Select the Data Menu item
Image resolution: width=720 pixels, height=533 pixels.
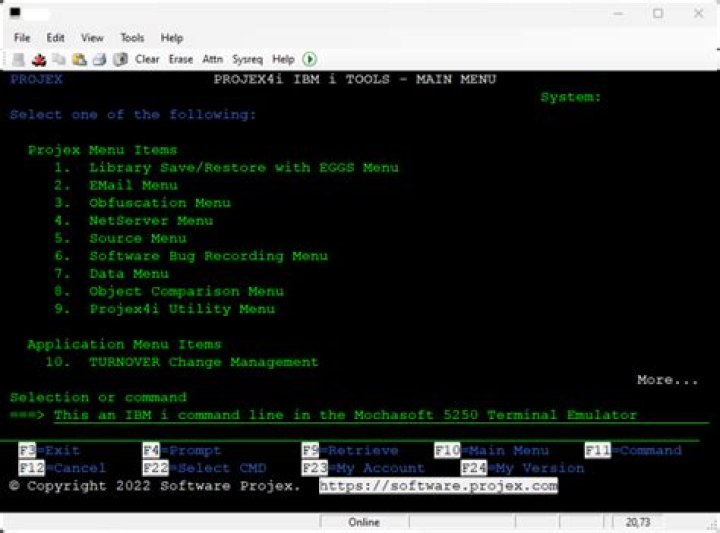tap(129, 274)
